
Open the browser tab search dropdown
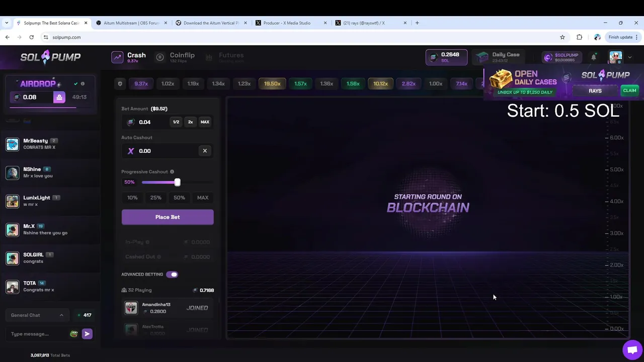coord(7,23)
